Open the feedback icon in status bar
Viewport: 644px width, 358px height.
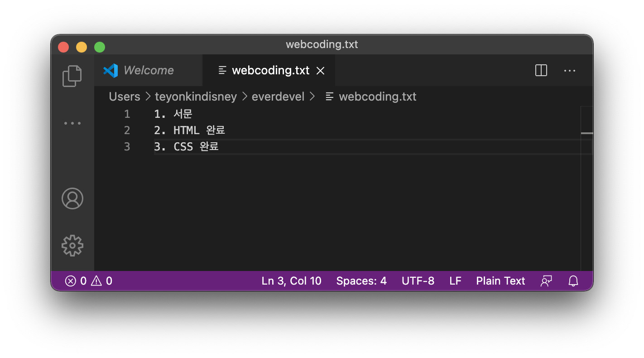pyautogui.click(x=546, y=281)
